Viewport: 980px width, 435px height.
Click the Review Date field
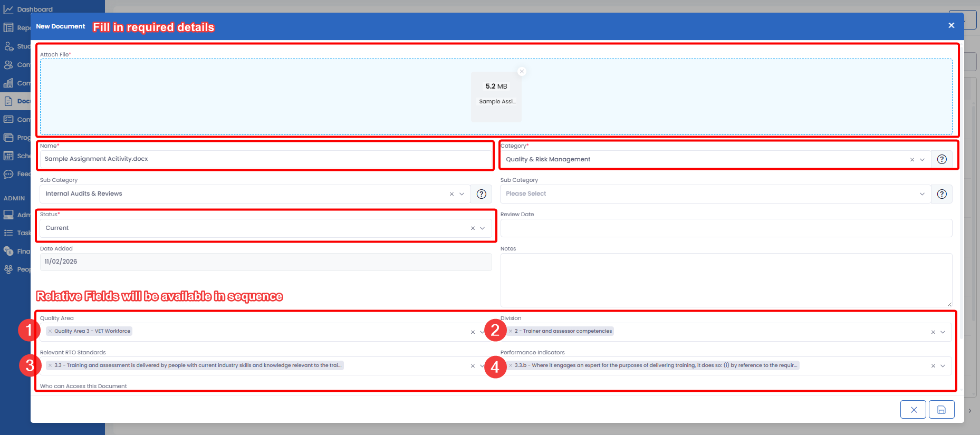pos(726,228)
